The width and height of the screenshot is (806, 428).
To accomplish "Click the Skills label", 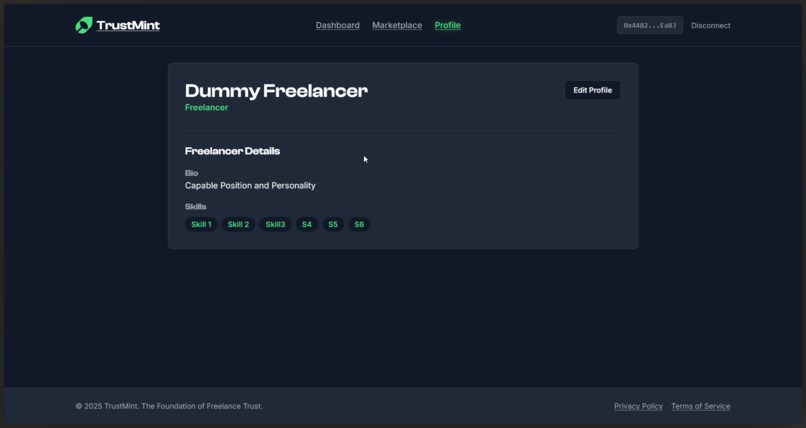I will pos(195,207).
